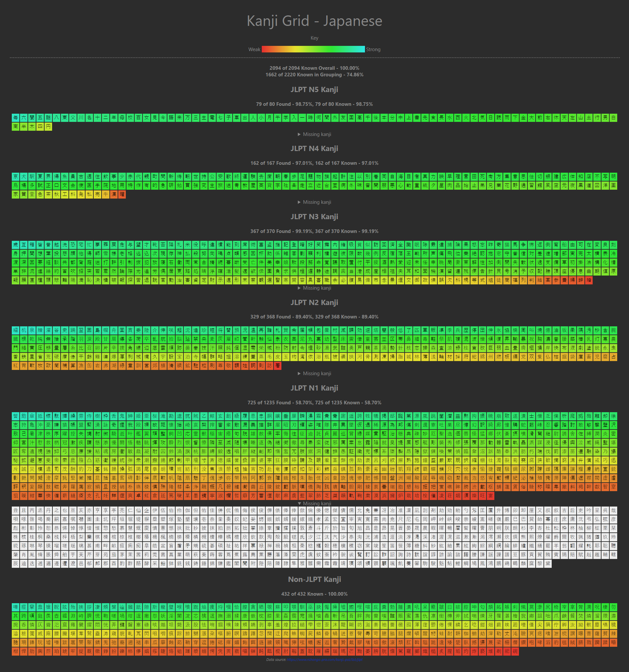
Task: Click the 京 tile in N4 grid
Action: (x=15, y=177)
